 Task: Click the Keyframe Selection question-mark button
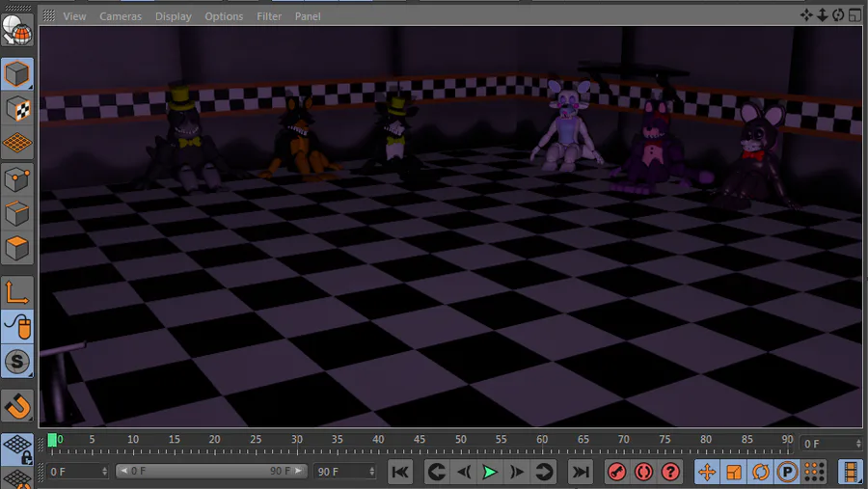click(670, 472)
